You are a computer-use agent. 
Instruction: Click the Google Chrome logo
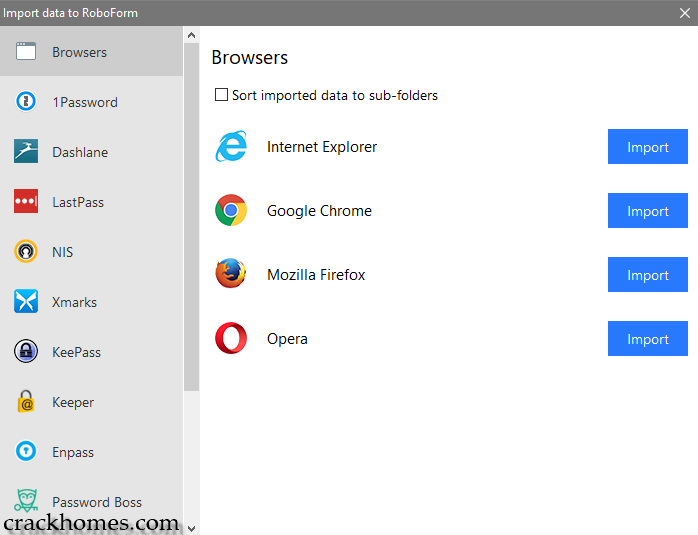pos(231,211)
